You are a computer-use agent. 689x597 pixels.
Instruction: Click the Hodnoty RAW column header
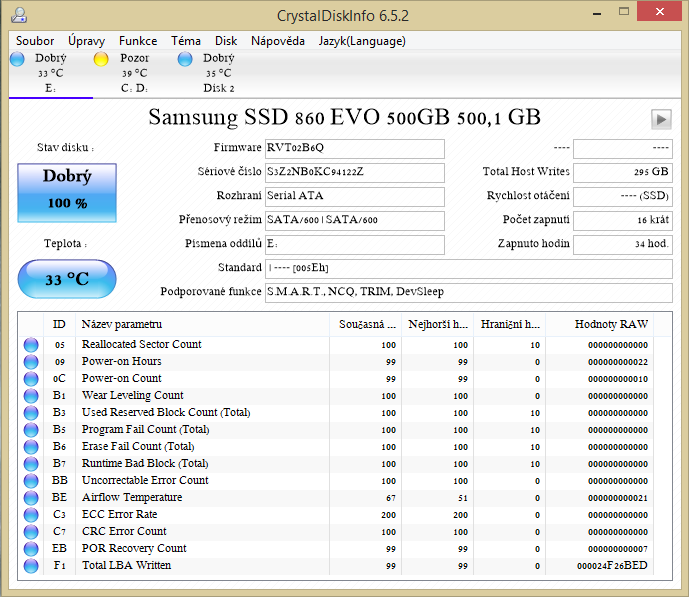pyautogui.click(x=611, y=324)
